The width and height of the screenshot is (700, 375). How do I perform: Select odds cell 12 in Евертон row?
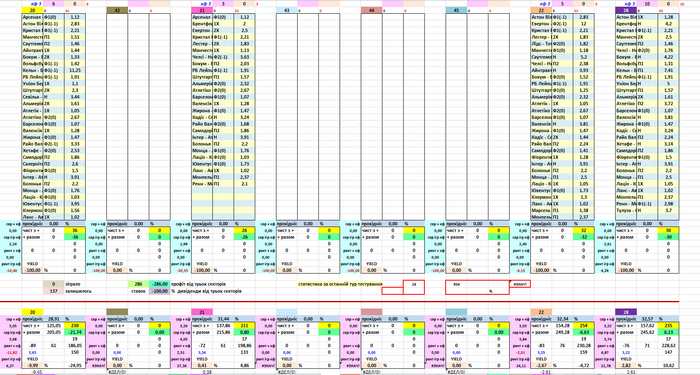click(x=583, y=24)
